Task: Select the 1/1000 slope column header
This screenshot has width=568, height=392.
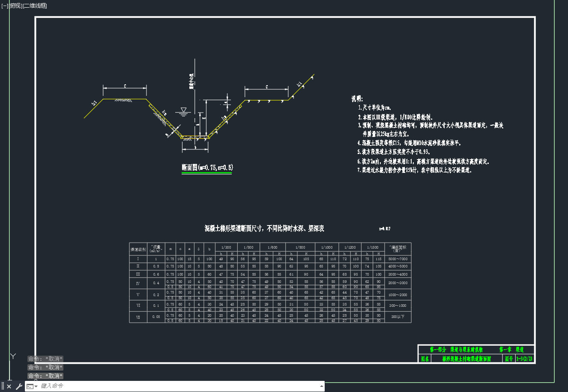Action: coord(327,247)
